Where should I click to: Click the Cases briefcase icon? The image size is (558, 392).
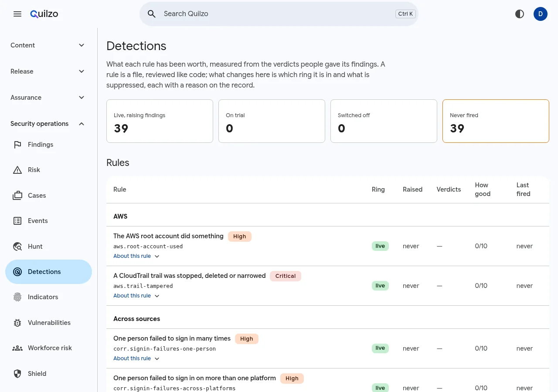(17, 196)
